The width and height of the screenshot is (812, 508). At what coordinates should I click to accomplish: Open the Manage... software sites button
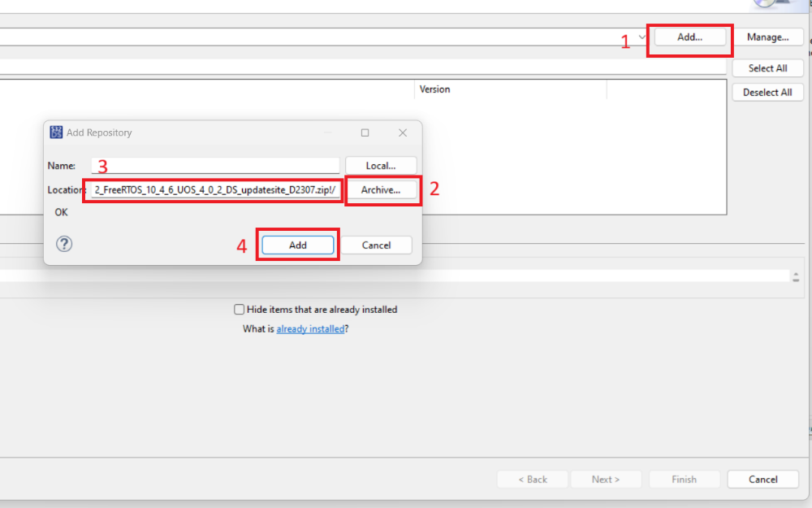767,37
